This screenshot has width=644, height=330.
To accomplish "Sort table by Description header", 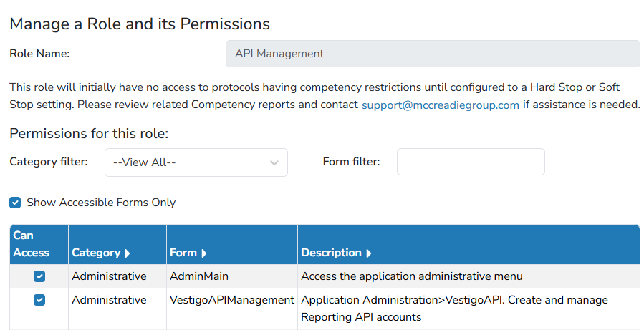I will [x=331, y=253].
